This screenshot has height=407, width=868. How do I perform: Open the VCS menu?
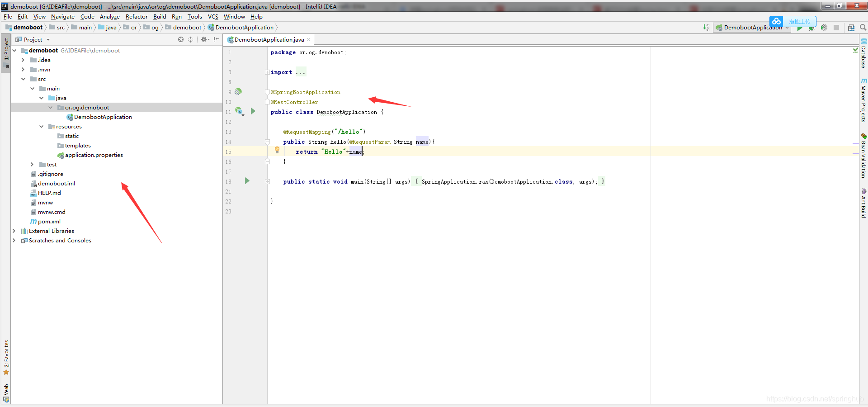(x=213, y=17)
